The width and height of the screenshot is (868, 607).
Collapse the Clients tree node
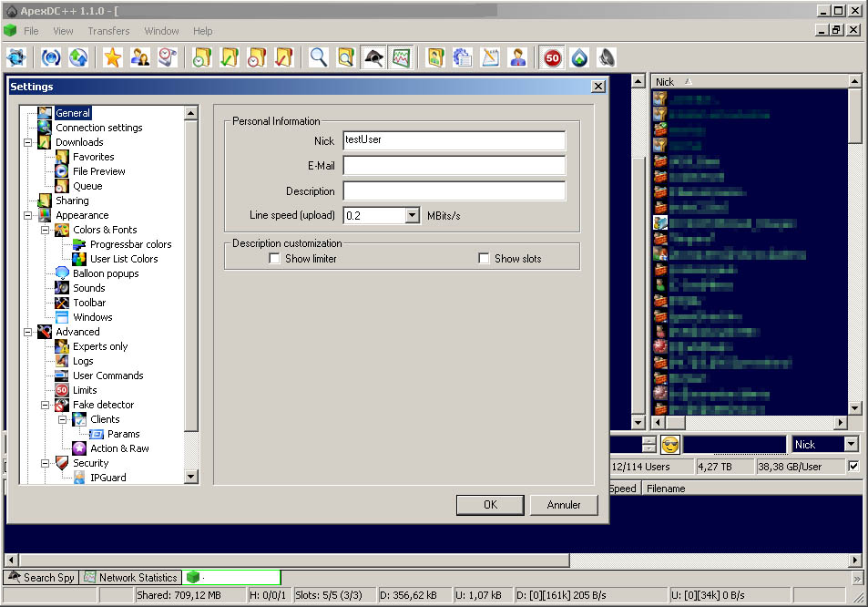63,420
